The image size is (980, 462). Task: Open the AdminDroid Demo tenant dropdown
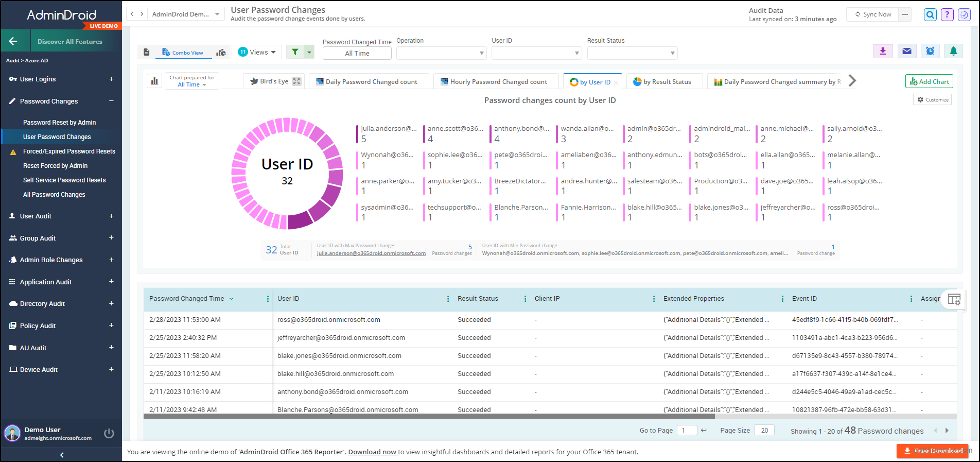point(186,14)
